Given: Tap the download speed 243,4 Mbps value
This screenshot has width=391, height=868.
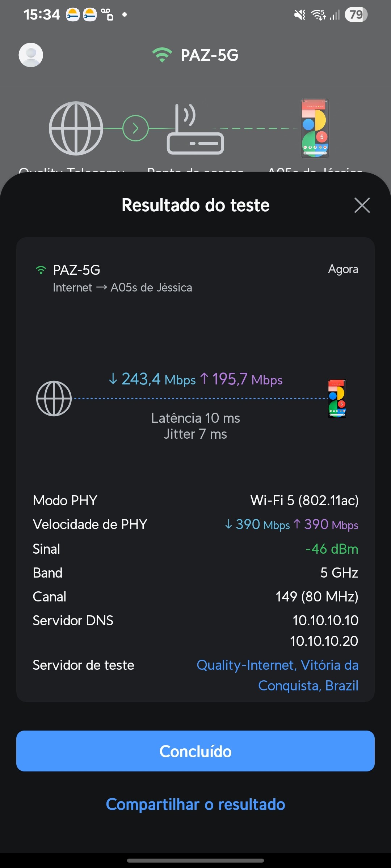Looking at the screenshot, I should (x=152, y=379).
